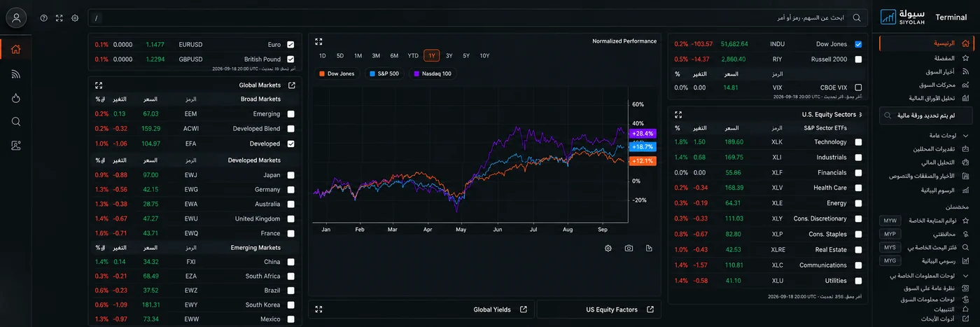This screenshot has height=327, width=980.
Task: Export chart data with file icon
Action: pos(650,249)
